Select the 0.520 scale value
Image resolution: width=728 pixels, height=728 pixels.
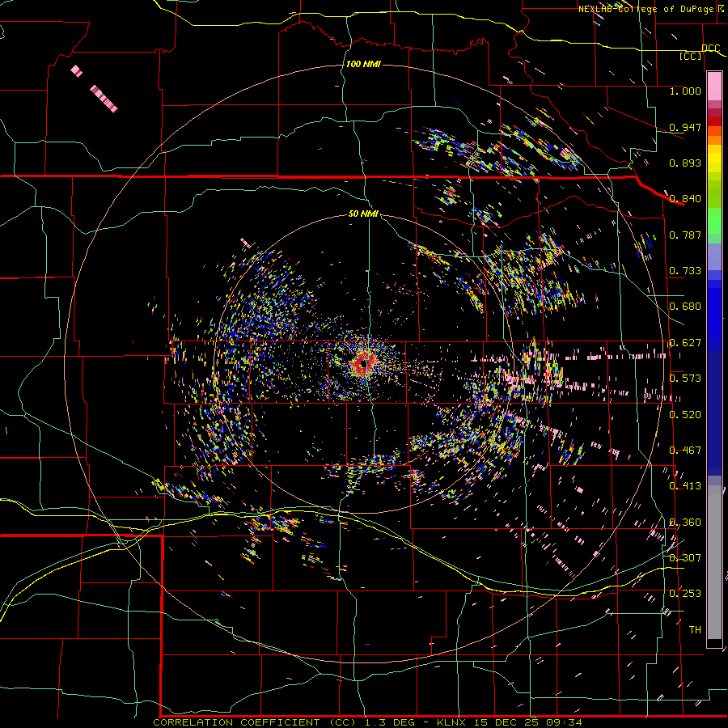(x=685, y=414)
